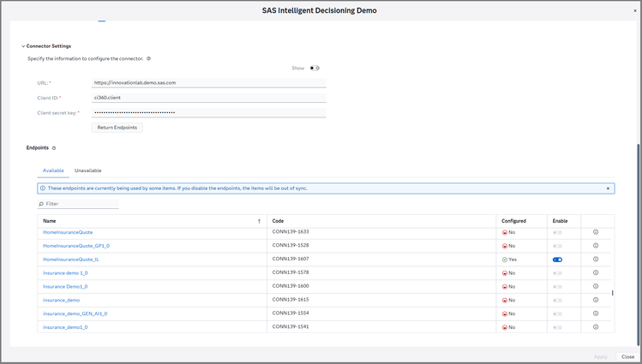This screenshot has height=364, width=642.
Task: Click the sort arrow in Name column
Action: pos(259,221)
